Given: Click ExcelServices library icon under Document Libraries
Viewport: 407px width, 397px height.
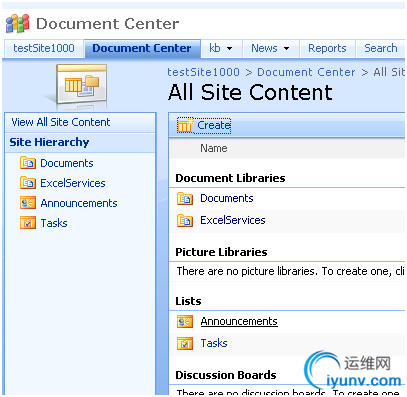Looking at the screenshot, I should point(185,220).
